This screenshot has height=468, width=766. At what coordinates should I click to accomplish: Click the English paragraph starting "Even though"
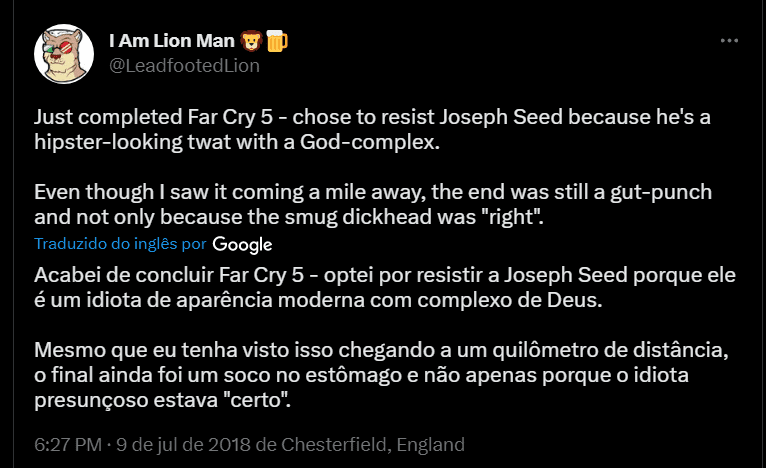[372, 204]
